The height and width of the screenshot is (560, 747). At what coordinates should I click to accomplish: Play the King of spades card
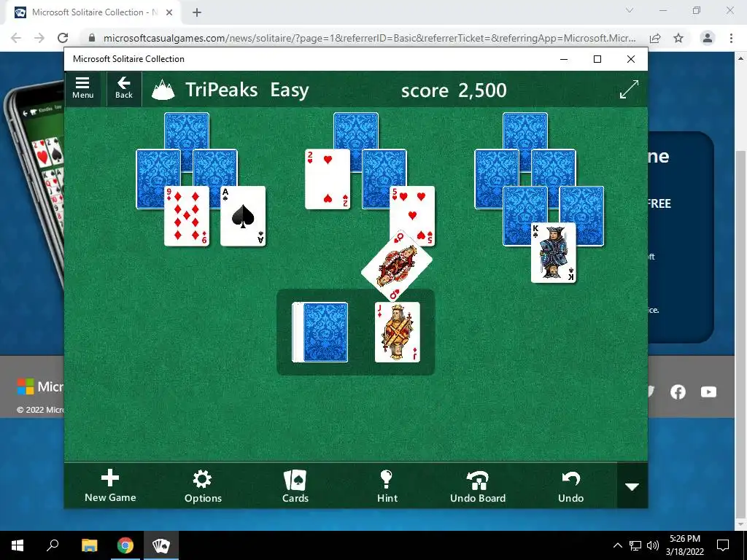point(554,253)
